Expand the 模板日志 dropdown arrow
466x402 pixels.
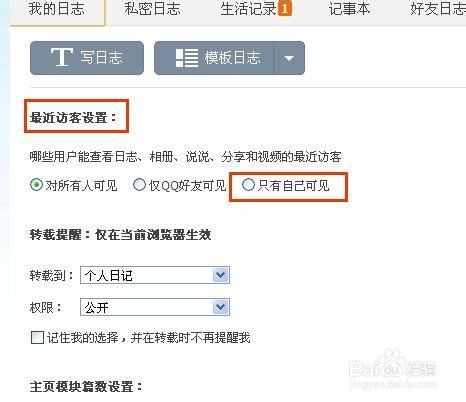(x=289, y=59)
